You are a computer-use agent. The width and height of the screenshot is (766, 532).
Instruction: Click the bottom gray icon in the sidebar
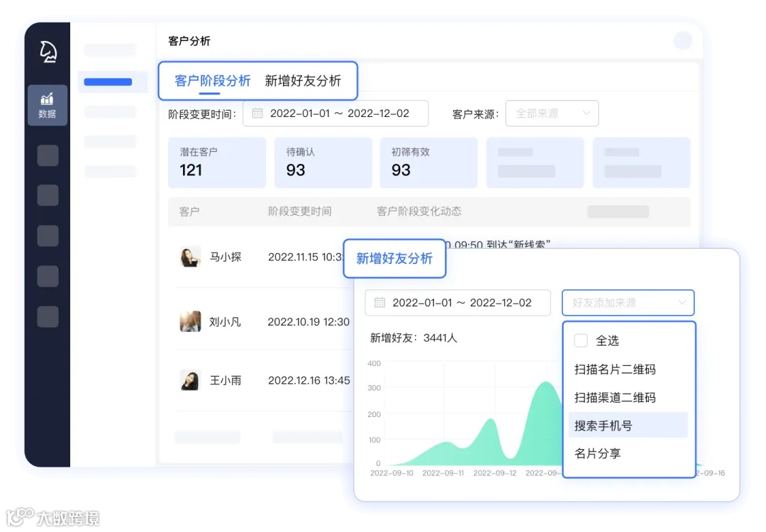coord(47,317)
